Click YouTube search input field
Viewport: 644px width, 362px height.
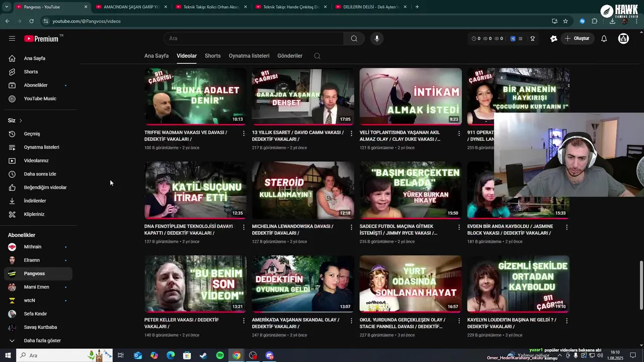pyautogui.click(x=254, y=38)
